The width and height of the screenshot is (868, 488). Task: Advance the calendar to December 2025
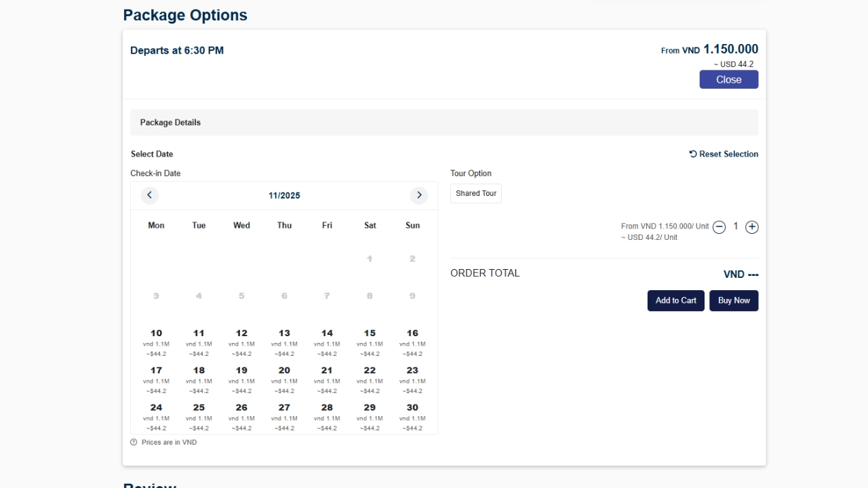pos(419,195)
